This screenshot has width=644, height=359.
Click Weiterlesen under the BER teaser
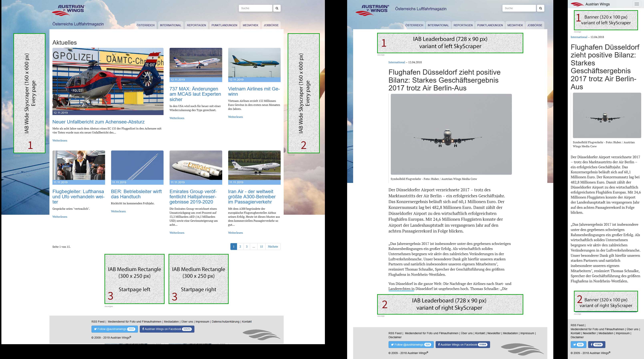point(118,211)
